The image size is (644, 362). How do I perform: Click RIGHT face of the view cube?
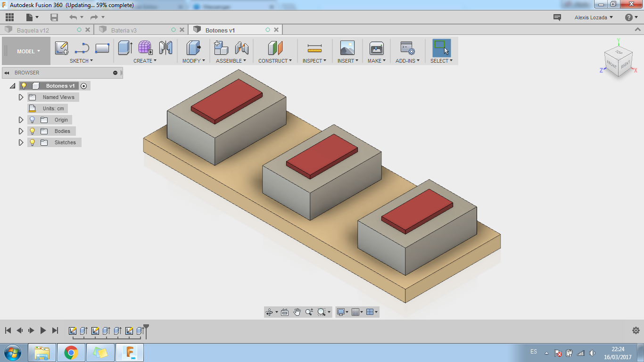point(625,65)
